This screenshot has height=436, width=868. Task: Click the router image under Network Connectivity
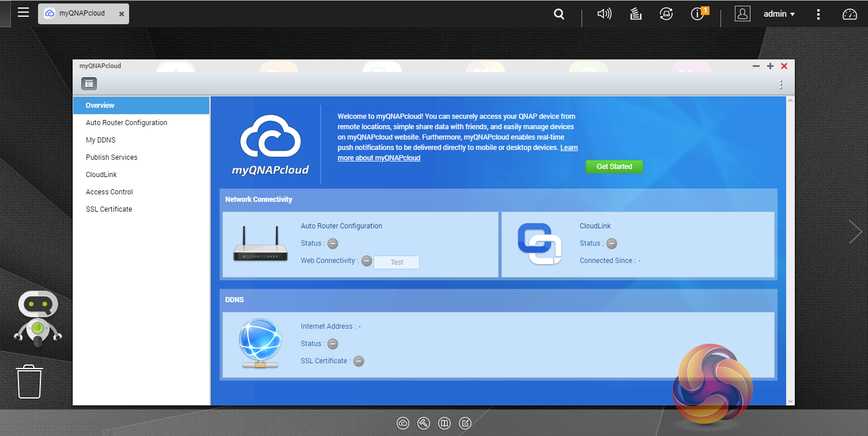coord(261,244)
